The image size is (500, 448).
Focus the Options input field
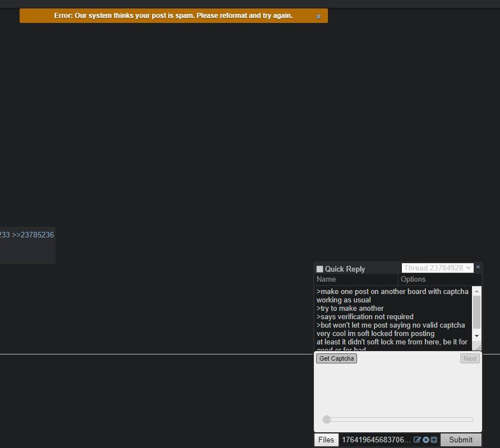pyautogui.click(x=440, y=279)
